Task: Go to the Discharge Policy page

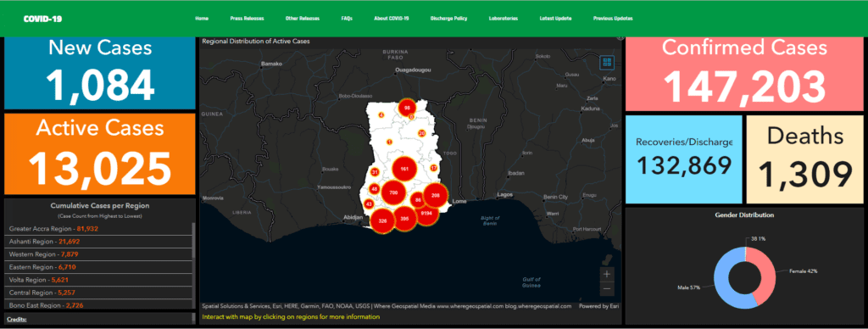Action: point(448,19)
